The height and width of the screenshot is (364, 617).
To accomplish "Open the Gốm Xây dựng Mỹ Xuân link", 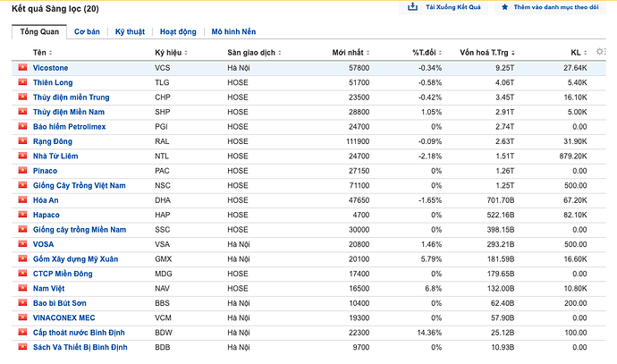I will point(75,259).
